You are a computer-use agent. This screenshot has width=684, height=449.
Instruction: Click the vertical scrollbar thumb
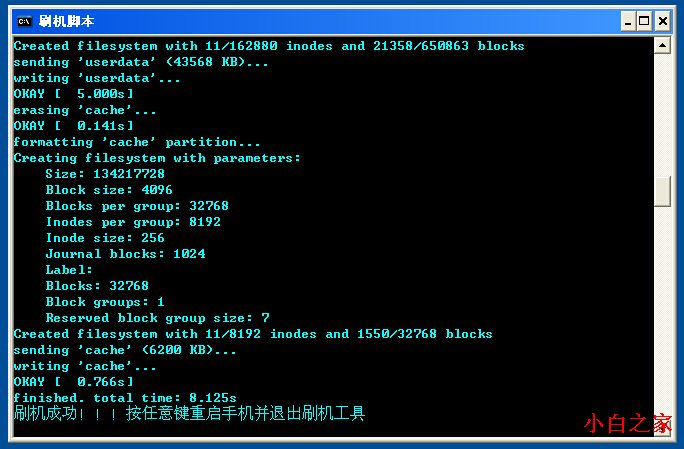(662, 192)
